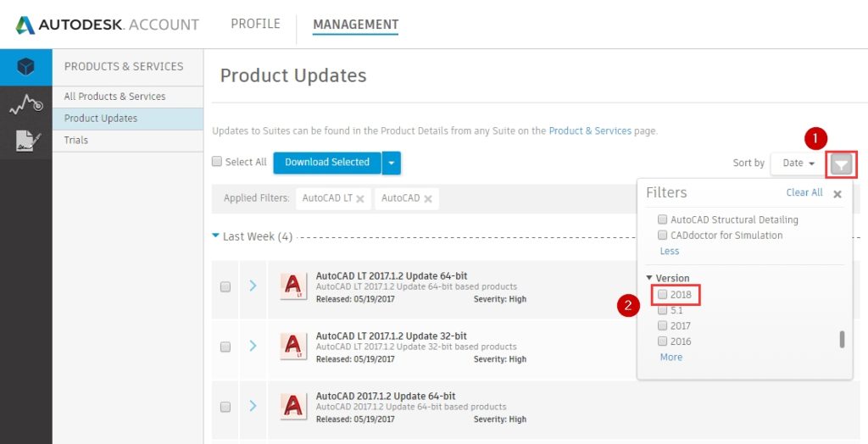Expand AutoCAD LT 2017.1.2 Update 32-bit details chevron
This screenshot has height=444, width=868.
[253, 347]
